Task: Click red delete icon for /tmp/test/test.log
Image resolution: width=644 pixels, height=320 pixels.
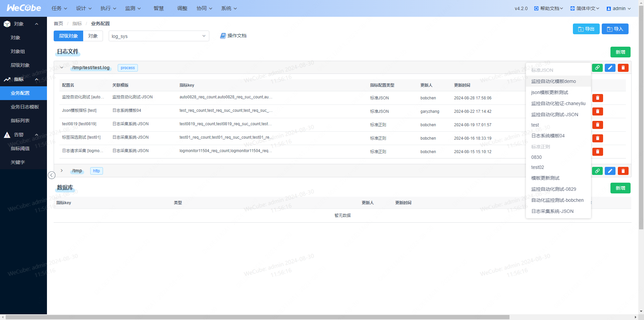Action: click(x=623, y=68)
